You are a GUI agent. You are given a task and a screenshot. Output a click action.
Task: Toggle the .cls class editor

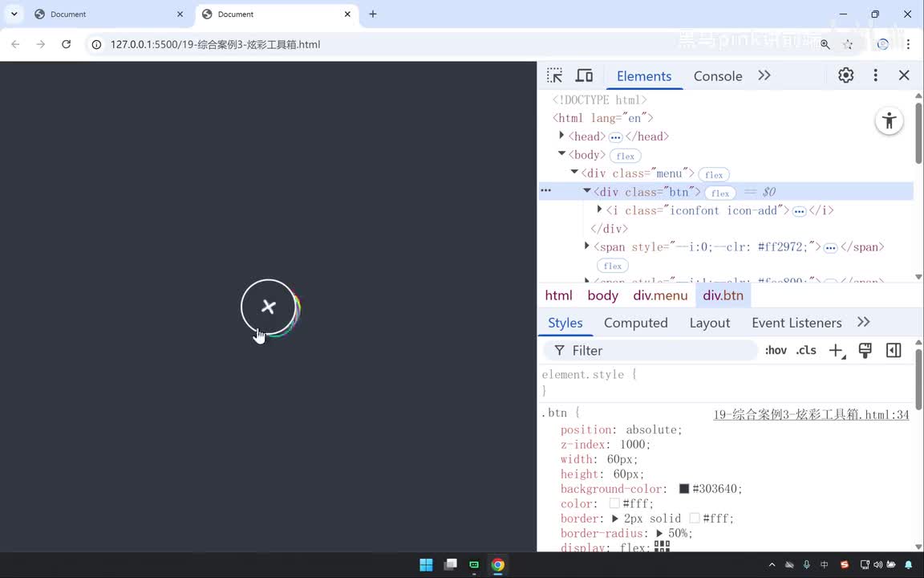click(805, 350)
